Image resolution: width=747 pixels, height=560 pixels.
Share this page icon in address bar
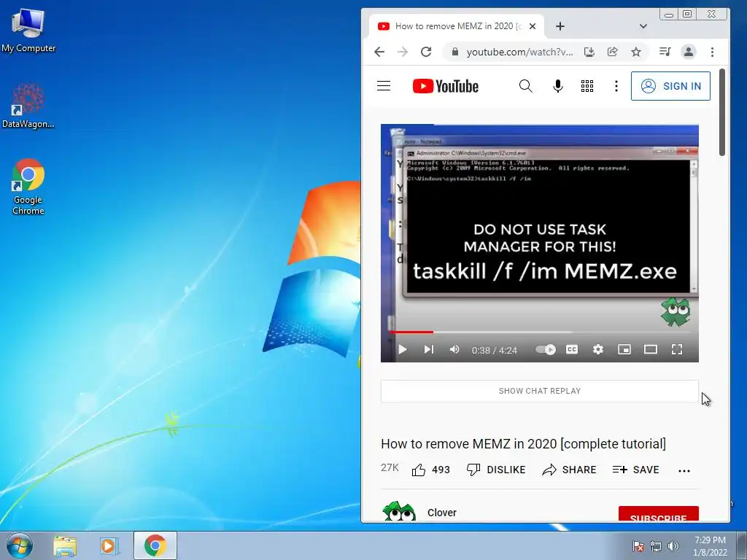[613, 52]
